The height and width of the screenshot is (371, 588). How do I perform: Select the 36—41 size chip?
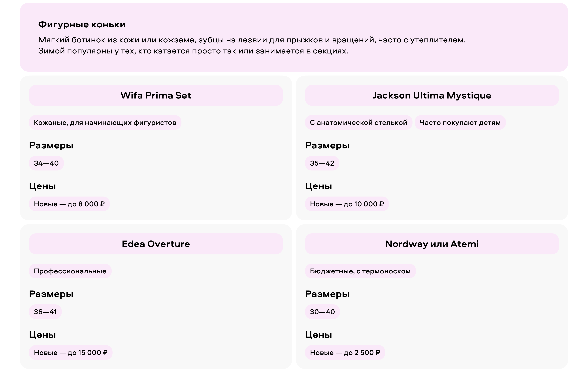45,312
